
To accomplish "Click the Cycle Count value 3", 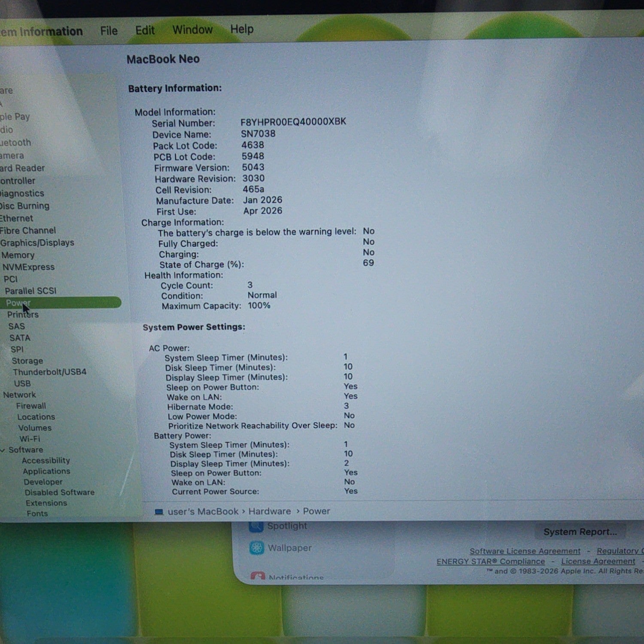I will pyautogui.click(x=250, y=285).
